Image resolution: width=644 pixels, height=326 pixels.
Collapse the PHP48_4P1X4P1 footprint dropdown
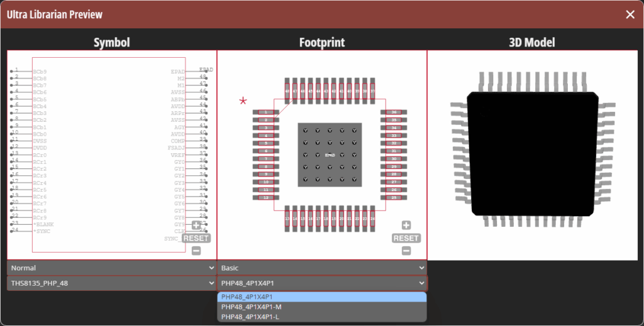click(322, 283)
